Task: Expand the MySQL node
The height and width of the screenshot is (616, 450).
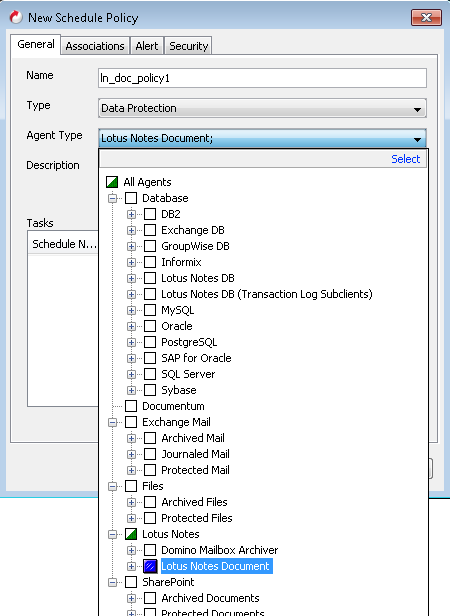Action: (131, 310)
